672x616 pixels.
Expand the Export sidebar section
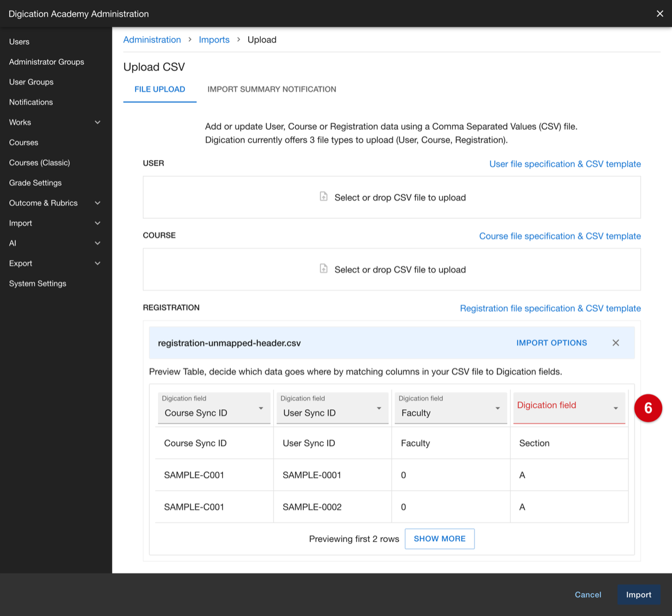(97, 264)
